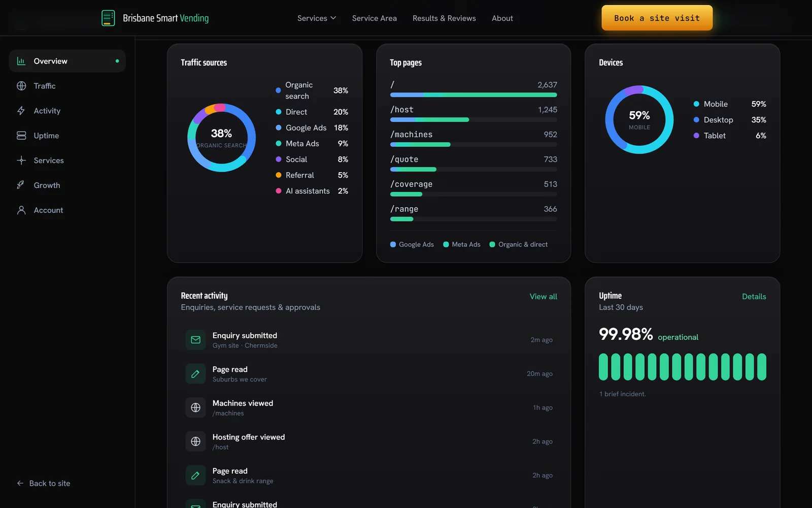Screen dimensions: 812x508
Task: Click the /coverage page progress bar
Action: (x=473, y=195)
